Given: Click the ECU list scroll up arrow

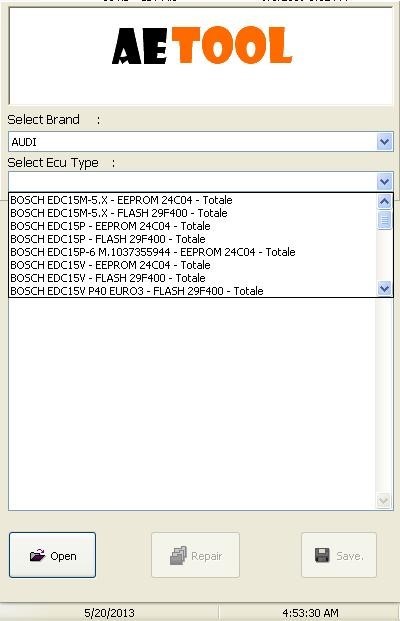Looking at the screenshot, I should [x=385, y=202].
